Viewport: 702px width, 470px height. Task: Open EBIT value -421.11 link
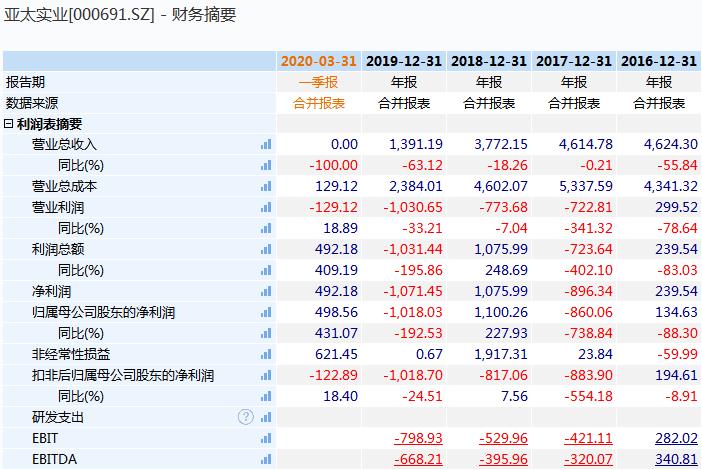click(x=588, y=438)
